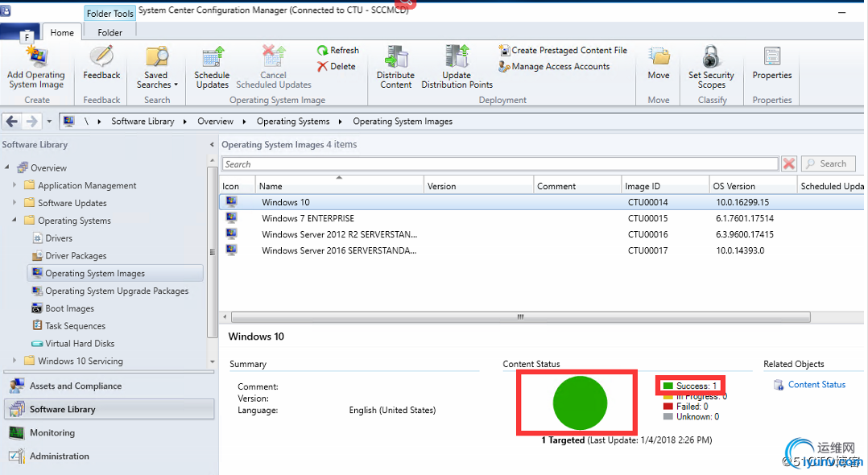868x475 pixels.
Task: Collapse the Overview tree node
Action: pos(7,167)
